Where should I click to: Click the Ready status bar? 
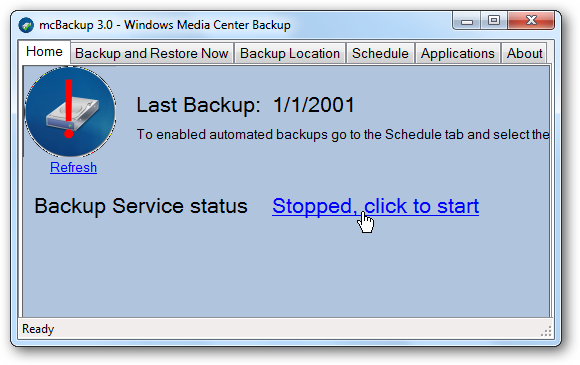(286, 328)
